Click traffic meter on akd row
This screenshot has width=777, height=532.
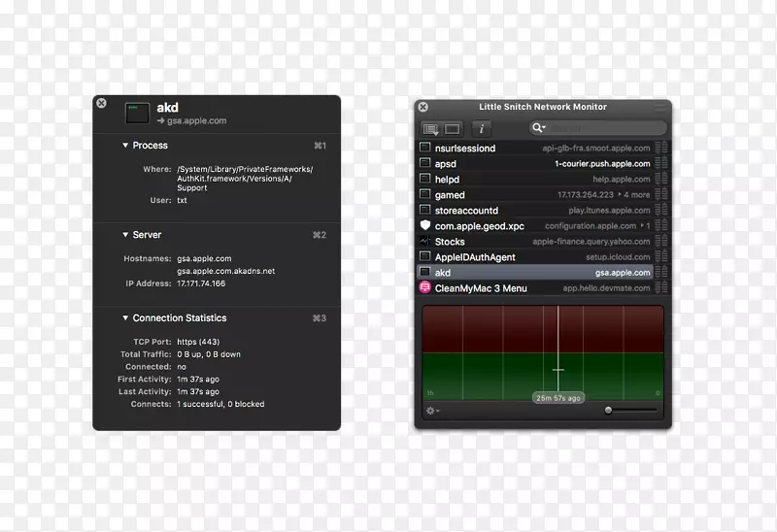coord(661,273)
